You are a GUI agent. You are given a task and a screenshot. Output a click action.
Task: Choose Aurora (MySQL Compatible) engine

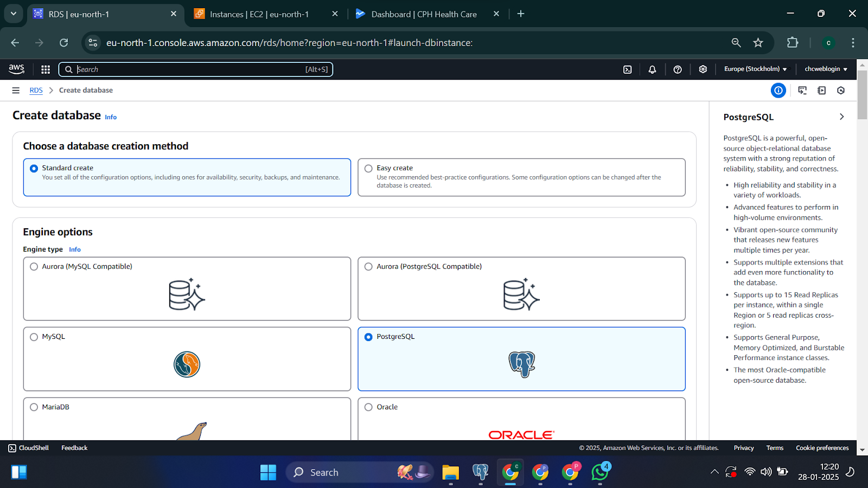coord(34,267)
